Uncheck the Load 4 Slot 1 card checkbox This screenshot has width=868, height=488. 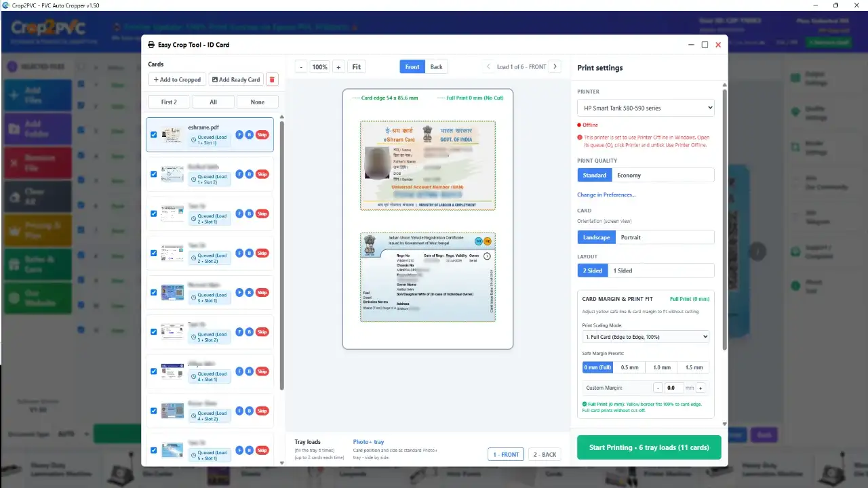pyautogui.click(x=153, y=371)
